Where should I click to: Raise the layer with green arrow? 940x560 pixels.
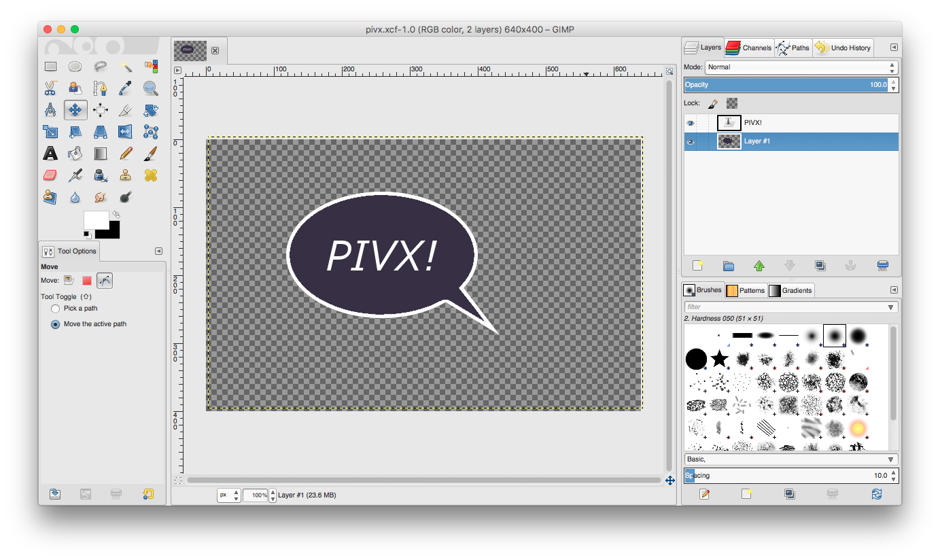pyautogui.click(x=759, y=266)
